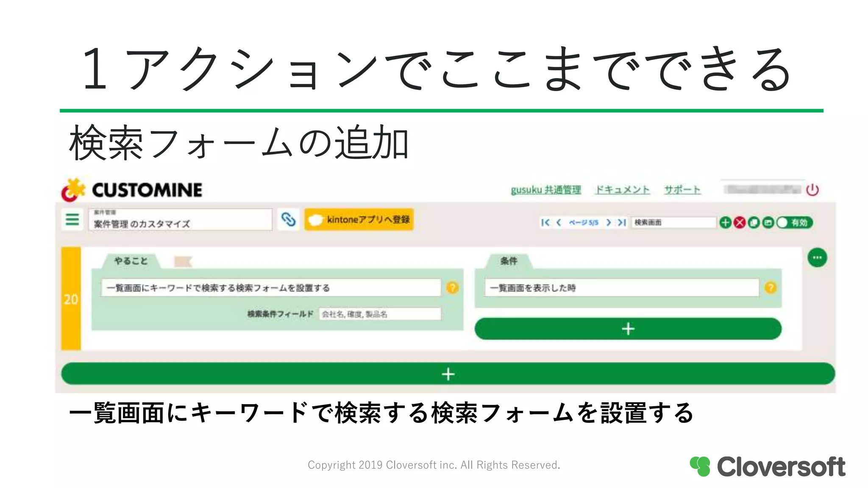
Task: Open ドキュメント link
Action: tap(623, 190)
